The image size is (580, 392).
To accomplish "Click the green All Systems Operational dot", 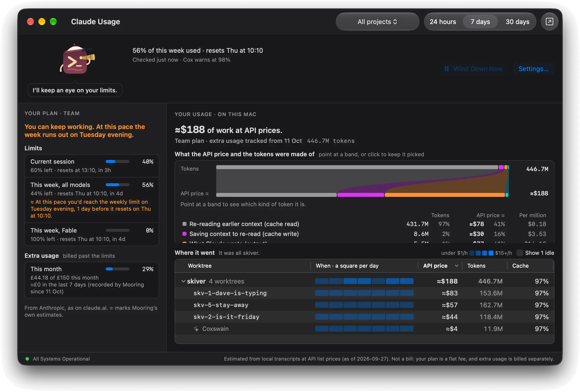I will [27, 359].
